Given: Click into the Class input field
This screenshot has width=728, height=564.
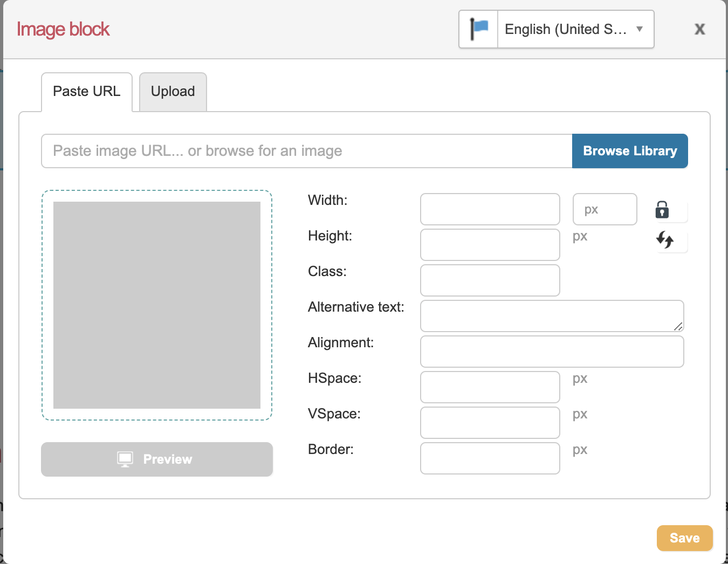Looking at the screenshot, I should coord(490,280).
